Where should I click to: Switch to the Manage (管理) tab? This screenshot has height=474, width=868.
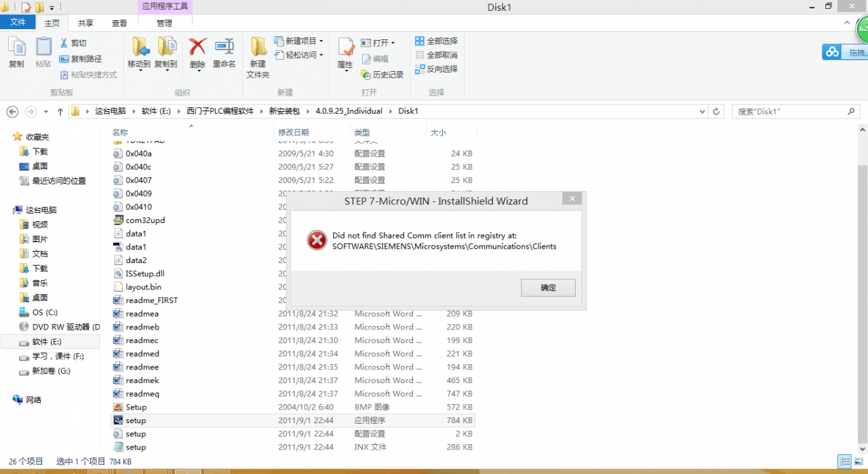(165, 23)
